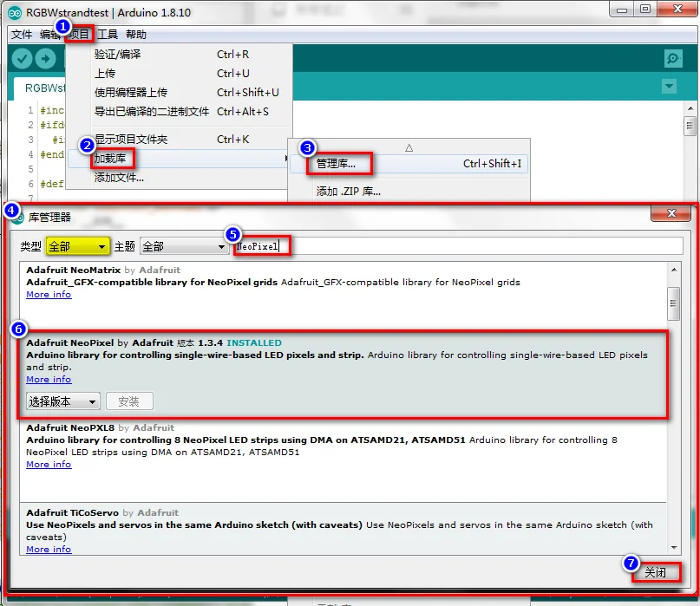
Task: Click the INSTALLED status label
Action: (x=254, y=342)
